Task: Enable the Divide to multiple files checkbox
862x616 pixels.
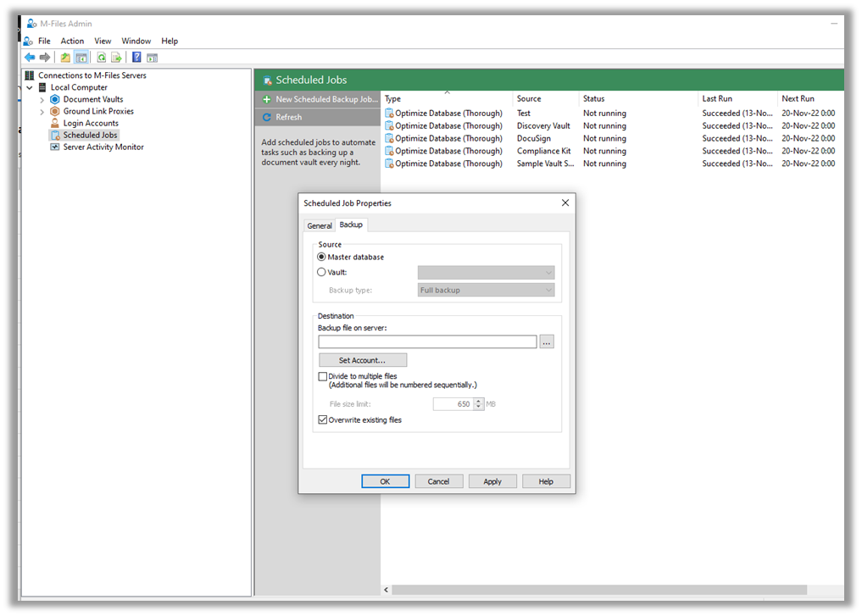Action: coord(323,376)
